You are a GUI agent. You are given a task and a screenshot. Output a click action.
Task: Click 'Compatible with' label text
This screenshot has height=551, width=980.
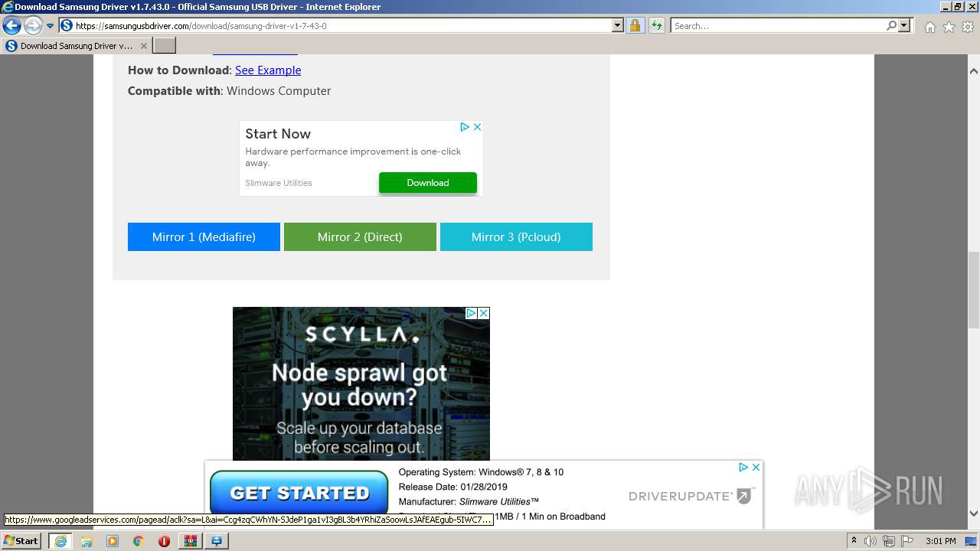click(174, 91)
